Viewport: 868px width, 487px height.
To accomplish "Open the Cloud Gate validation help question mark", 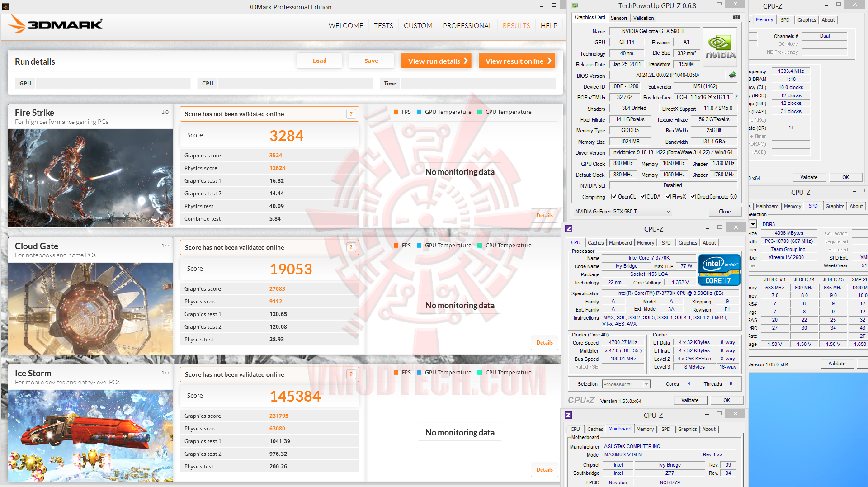I will pyautogui.click(x=351, y=247).
